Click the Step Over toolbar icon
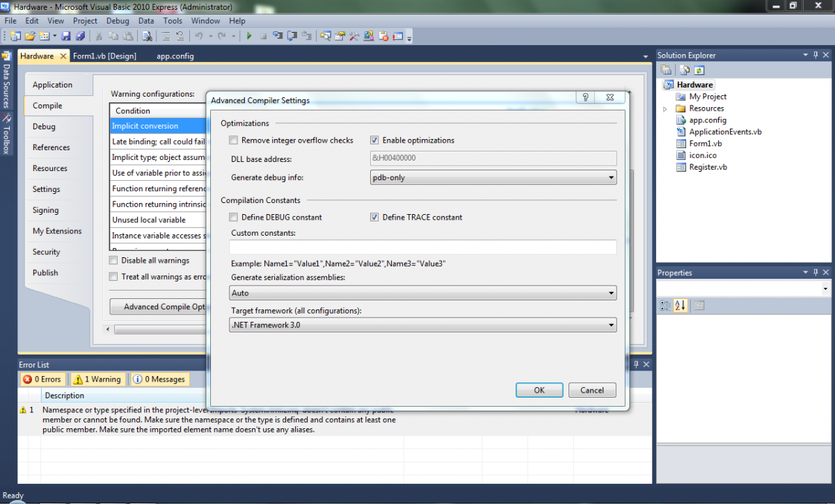This screenshot has height=504, width=835. point(292,35)
